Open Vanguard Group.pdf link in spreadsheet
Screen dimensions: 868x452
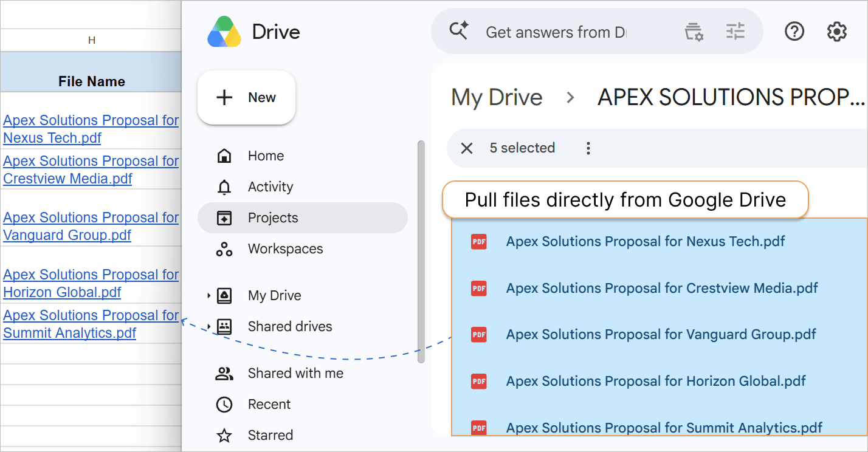pos(91,226)
